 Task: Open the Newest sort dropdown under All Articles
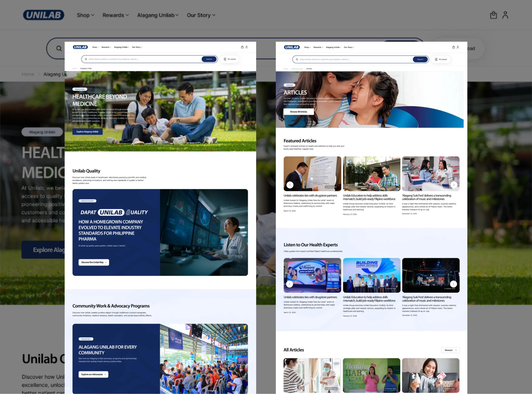(450, 350)
